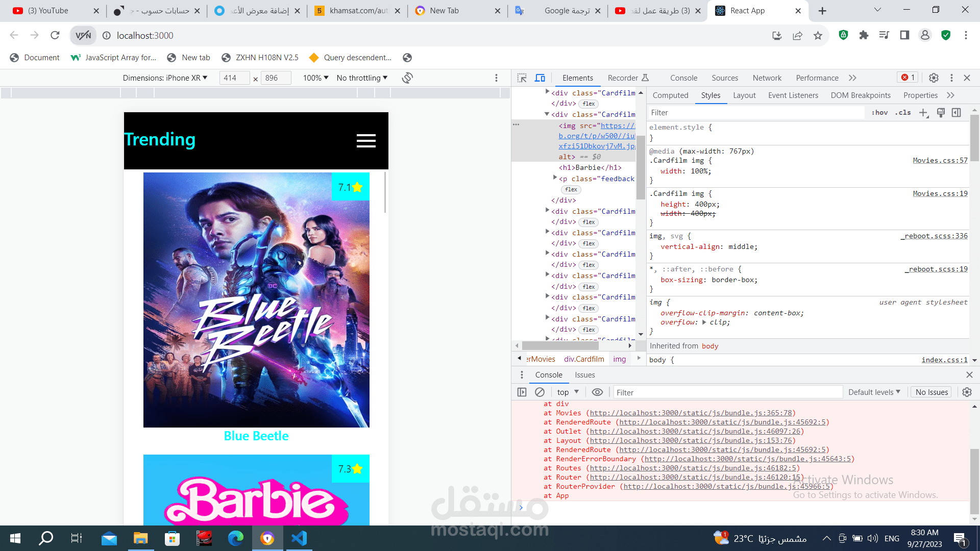The image size is (980, 551).
Task: Open DevTools settings gear icon
Action: [934, 78]
